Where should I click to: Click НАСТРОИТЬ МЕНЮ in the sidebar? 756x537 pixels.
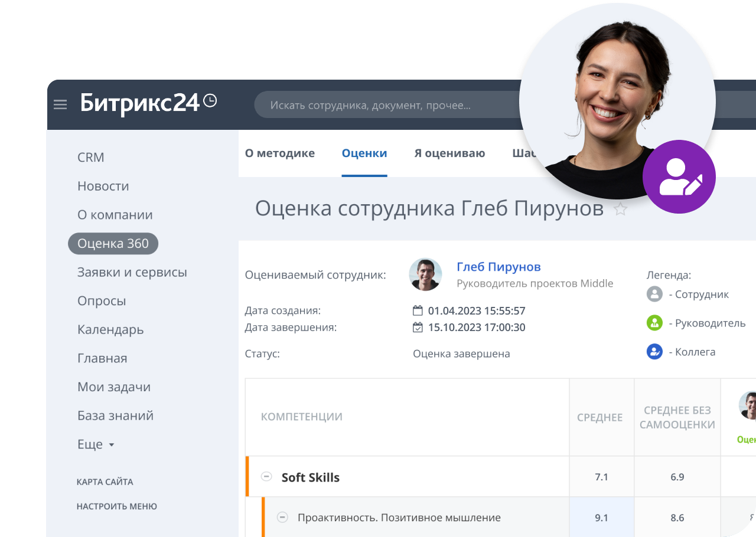[x=116, y=506]
